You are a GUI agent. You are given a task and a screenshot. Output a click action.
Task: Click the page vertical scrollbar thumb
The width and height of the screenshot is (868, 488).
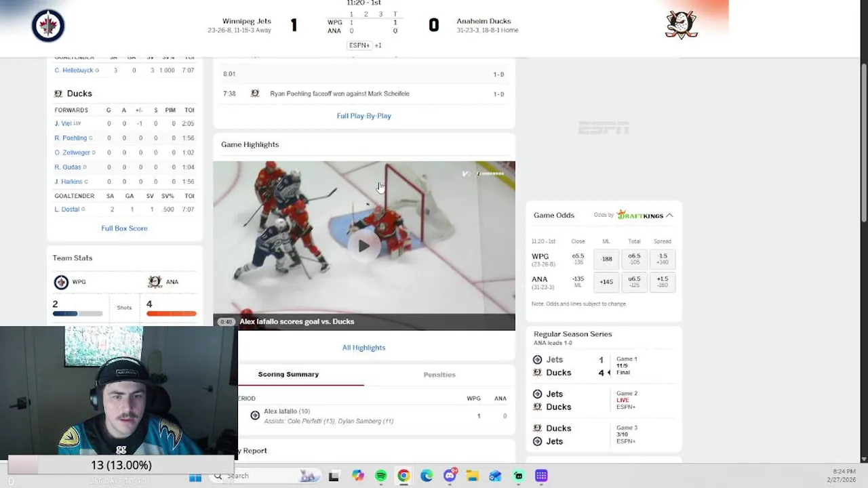(863, 142)
